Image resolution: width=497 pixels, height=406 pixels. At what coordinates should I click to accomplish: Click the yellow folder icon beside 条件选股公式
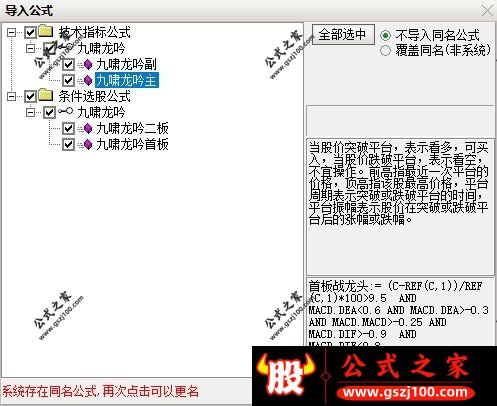[45, 95]
